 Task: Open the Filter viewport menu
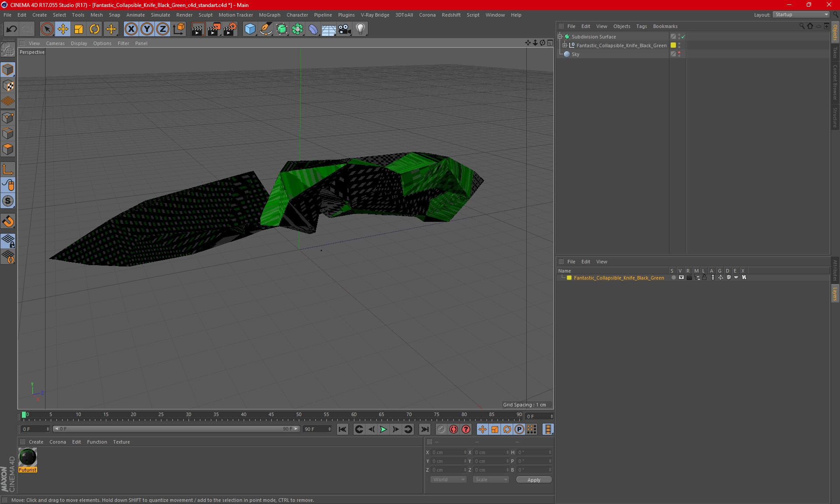pyautogui.click(x=123, y=43)
